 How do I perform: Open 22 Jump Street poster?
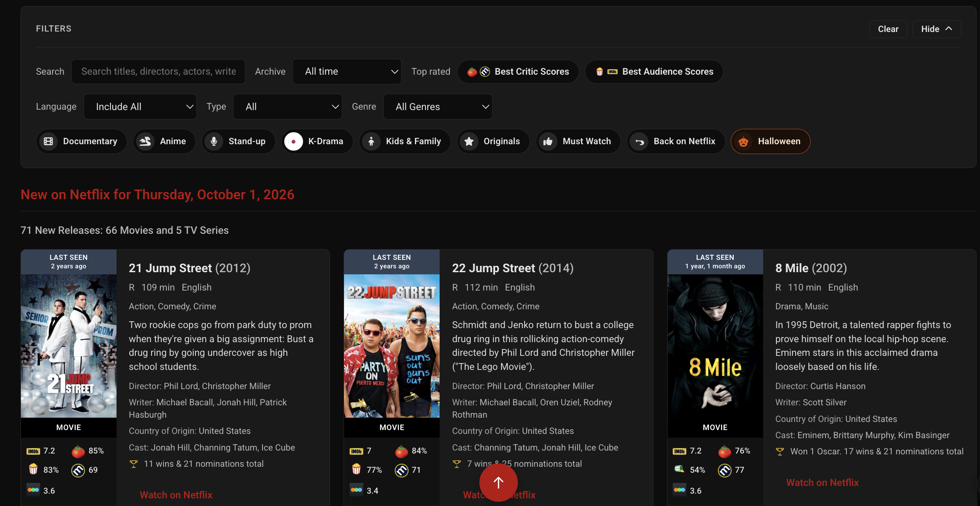click(x=392, y=346)
